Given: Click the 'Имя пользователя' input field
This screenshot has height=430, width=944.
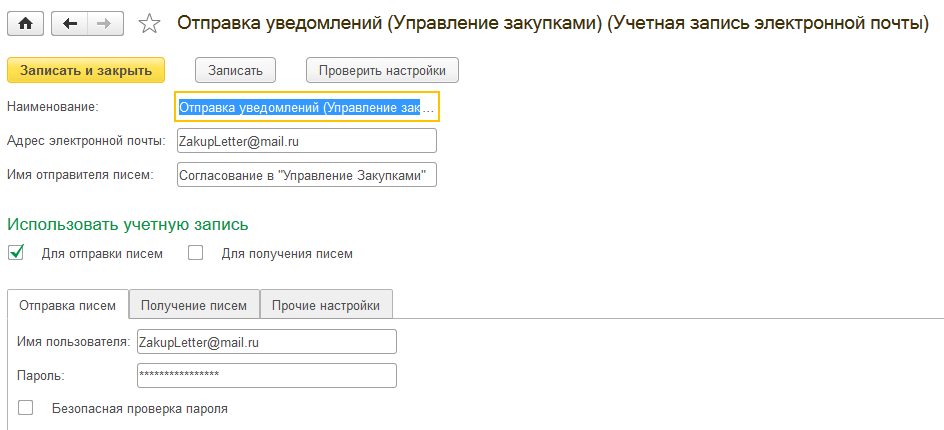Looking at the screenshot, I should click(x=267, y=341).
